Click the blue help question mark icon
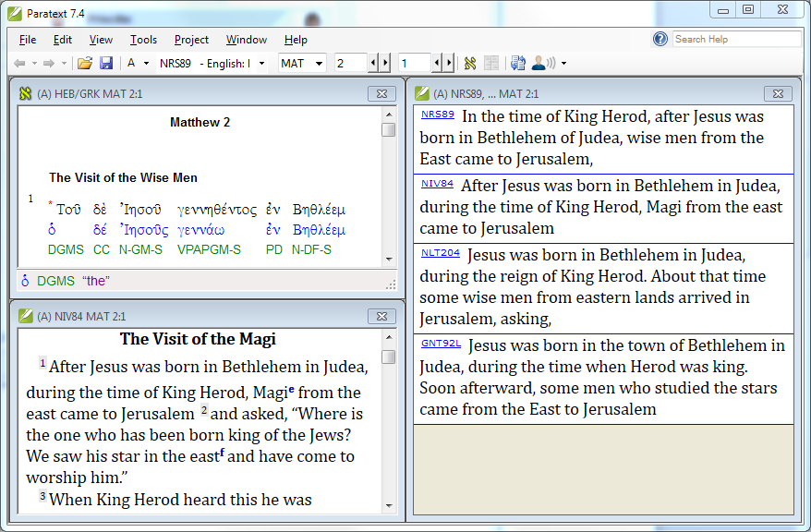The width and height of the screenshot is (811, 532). point(660,39)
